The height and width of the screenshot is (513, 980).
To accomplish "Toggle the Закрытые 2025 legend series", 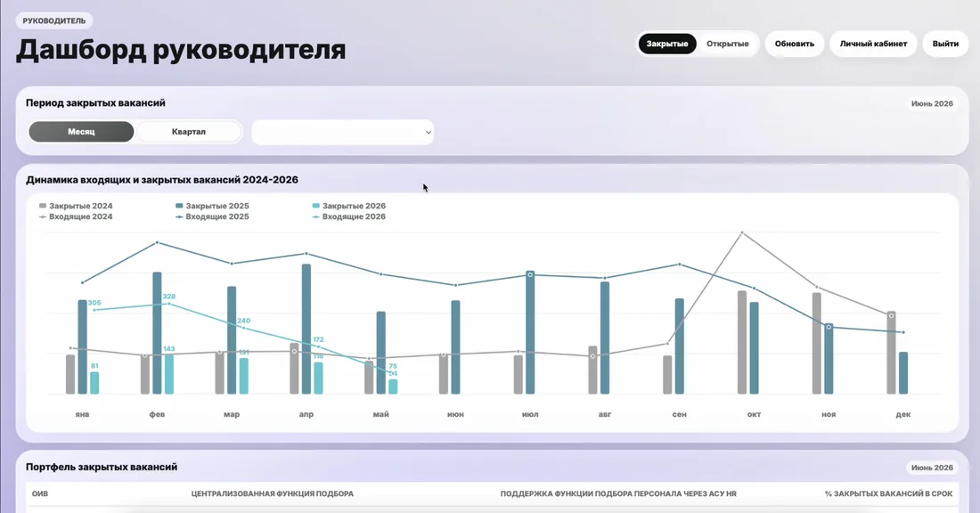I will tap(213, 206).
